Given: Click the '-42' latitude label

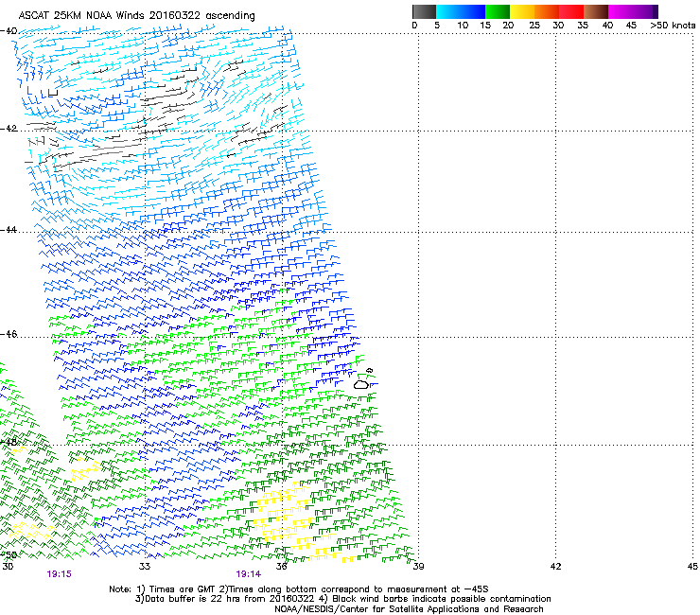Looking at the screenshot, I should [9, 129].
